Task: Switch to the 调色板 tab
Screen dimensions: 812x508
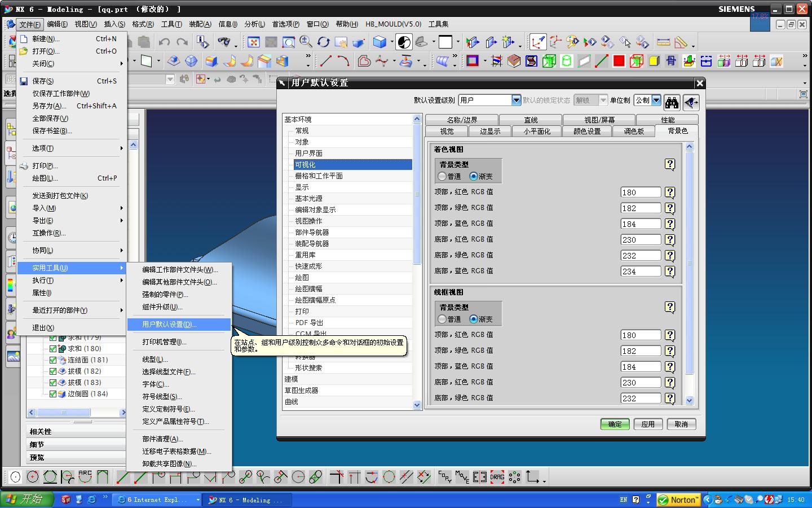Action: pos(634,131)
